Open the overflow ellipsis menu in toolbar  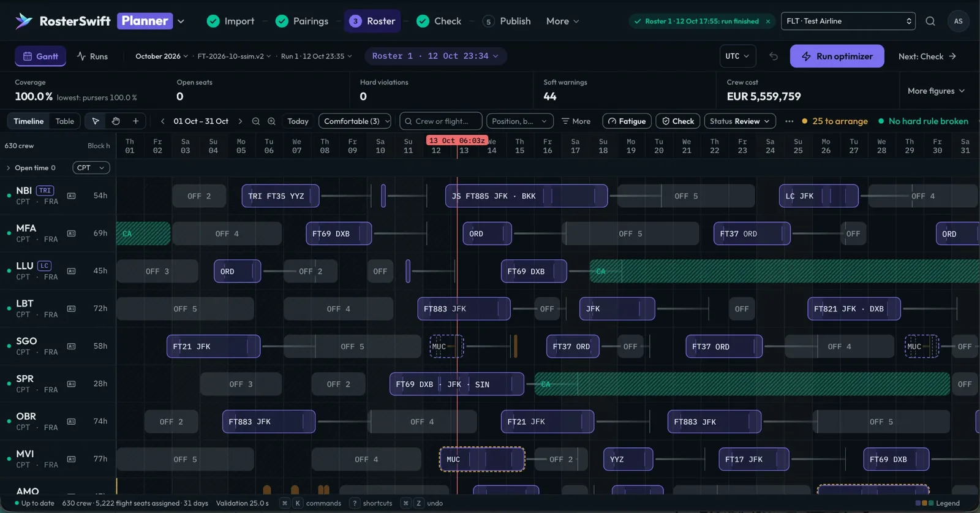[x=790, y=121]
